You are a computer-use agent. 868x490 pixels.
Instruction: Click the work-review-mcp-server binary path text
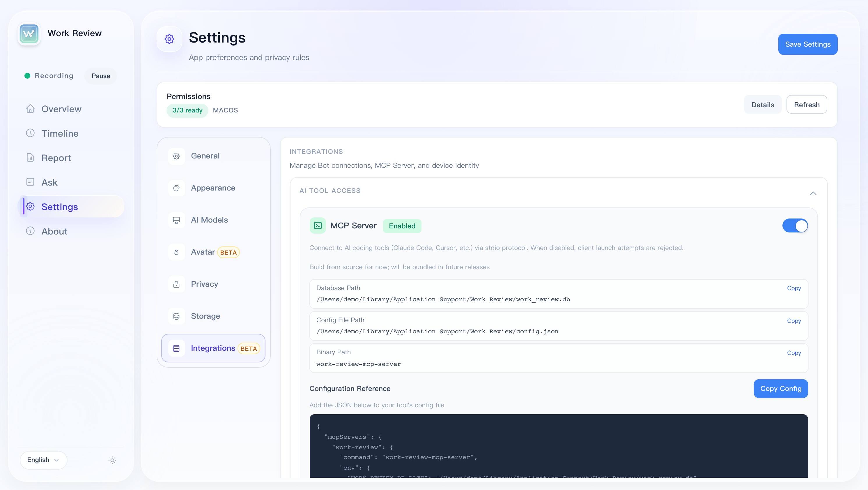coord(358,364)
